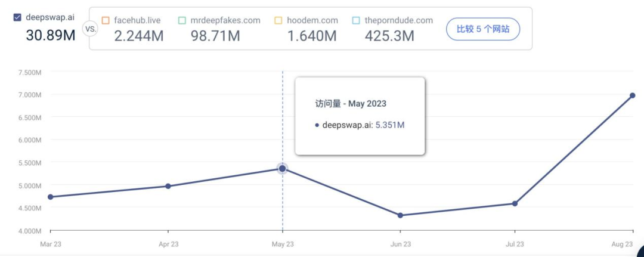Enable the facehub.live checkbox
The image size is (644, 257).
(106, 20)
